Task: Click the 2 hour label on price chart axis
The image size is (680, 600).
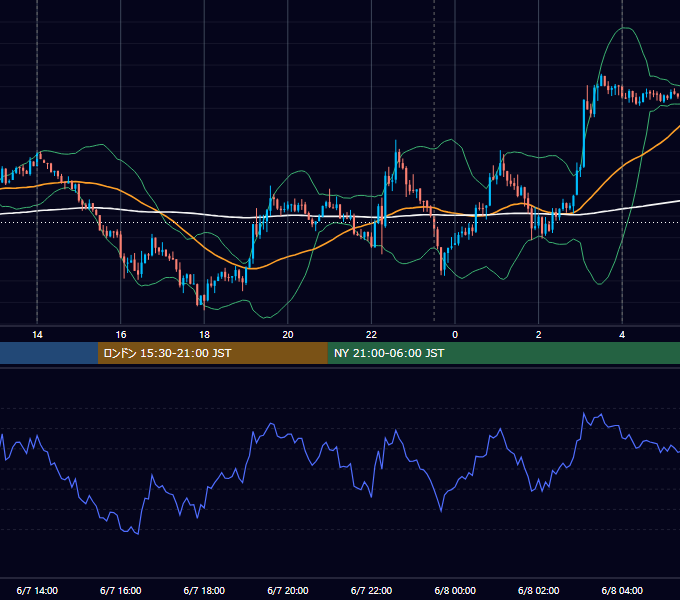Action: tap(539, 335)
